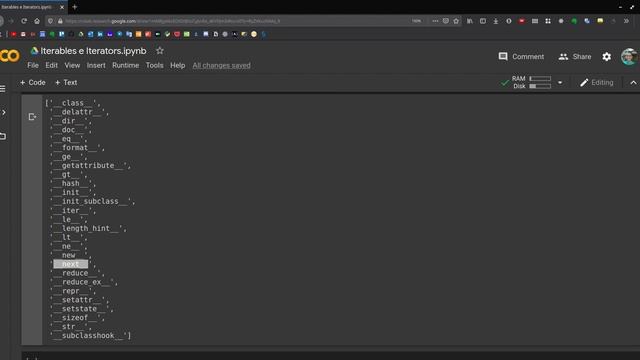Image resolution: width=640 pixels, height=360 pixels.
Task: Show more extensions with the overflow chevrons
Action: [x=626, y=21]
